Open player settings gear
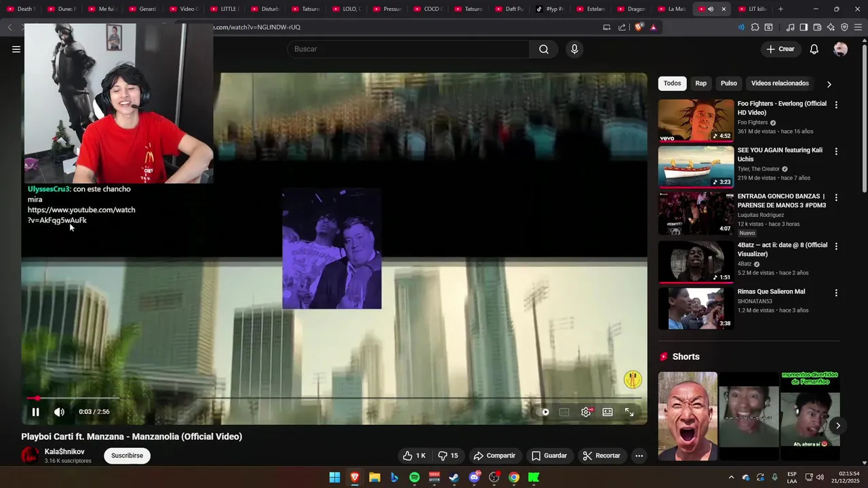 (587, 411)
